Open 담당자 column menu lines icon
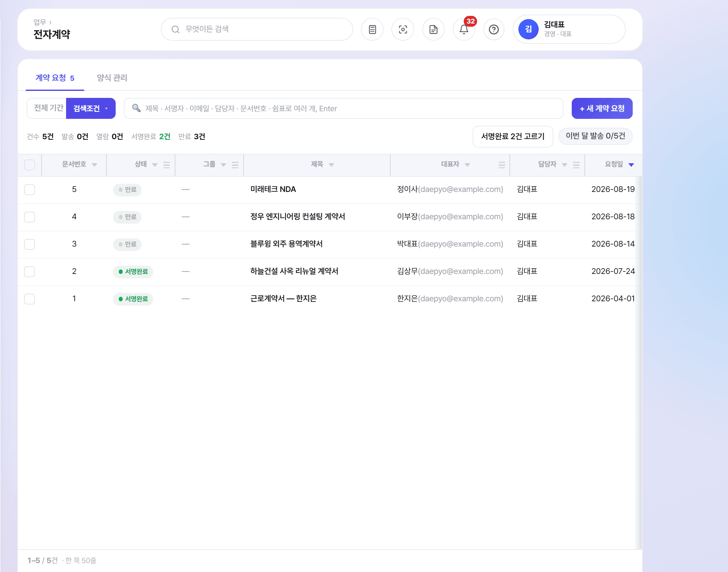The width and height of the screenshot is (728, 572). 576,165
